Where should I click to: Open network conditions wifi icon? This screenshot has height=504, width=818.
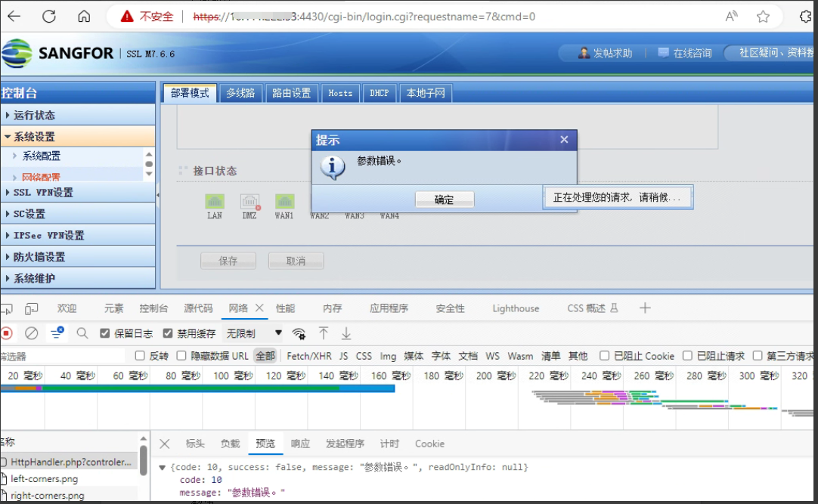coord(299,333)
